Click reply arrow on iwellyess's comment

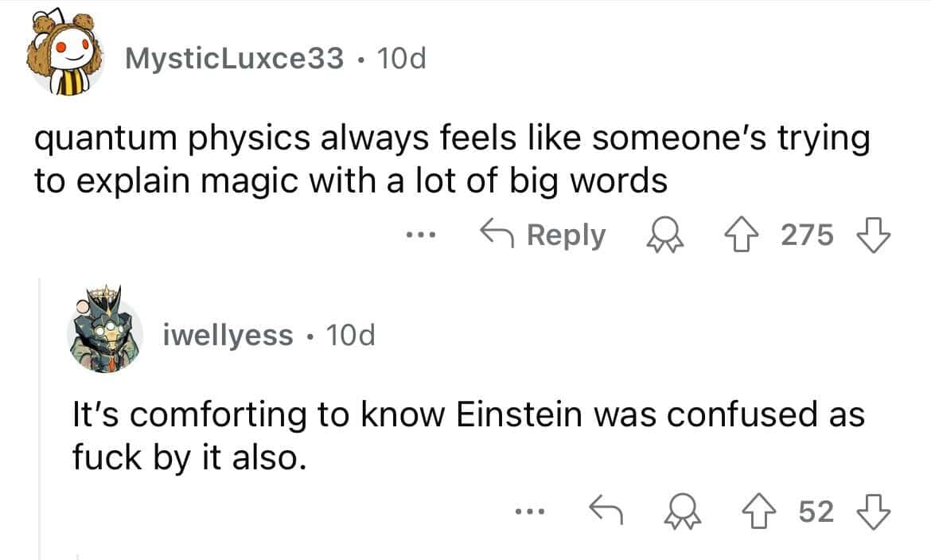pos(605,512)
